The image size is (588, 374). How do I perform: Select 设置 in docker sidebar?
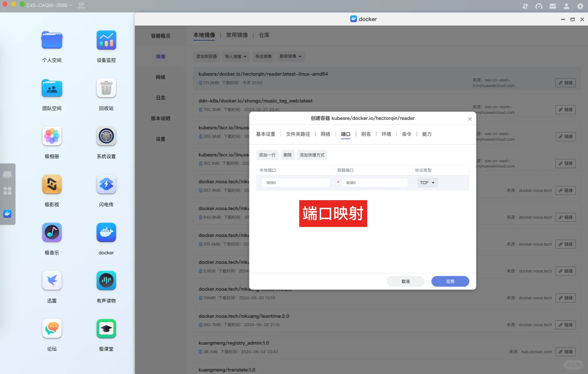pos(160,139)
